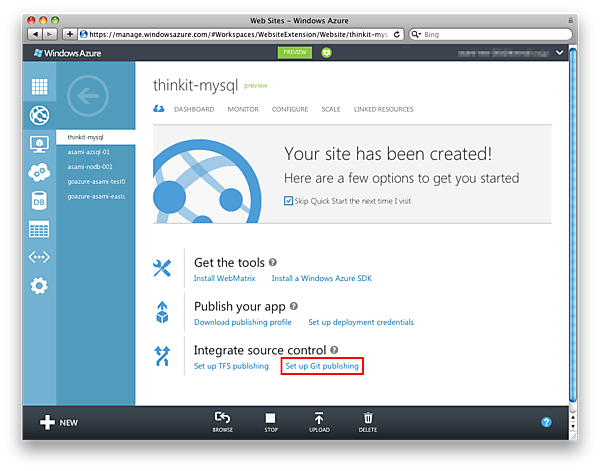Switch to the Dashboard tab
The image size is (600, 471).
click(x=194, y=109)
